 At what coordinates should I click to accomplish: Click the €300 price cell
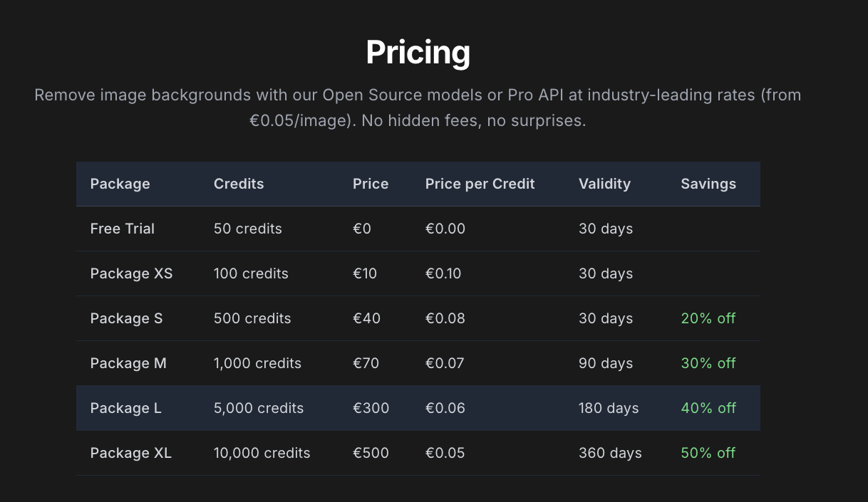[371, 408]
